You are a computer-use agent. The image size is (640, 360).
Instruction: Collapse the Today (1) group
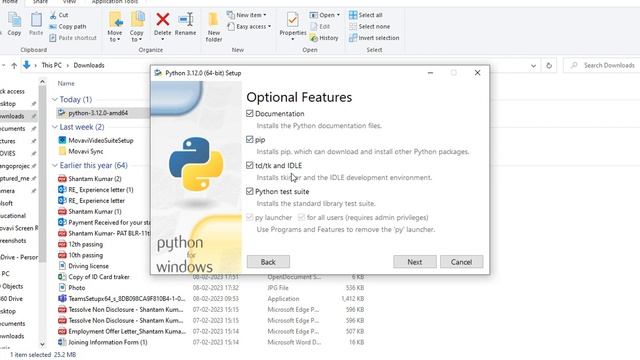pos(55,100)
